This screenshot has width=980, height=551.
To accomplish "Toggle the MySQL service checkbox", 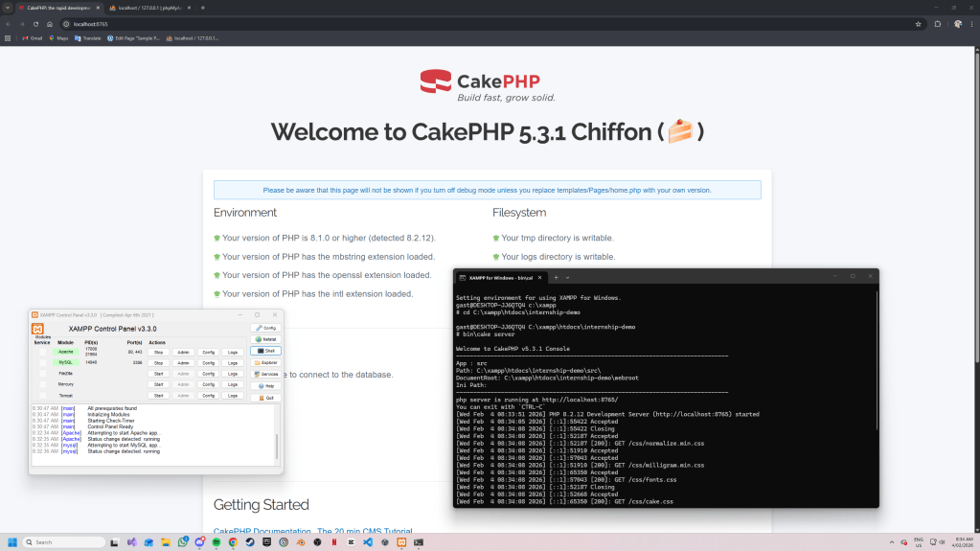I will pos(42,363).
